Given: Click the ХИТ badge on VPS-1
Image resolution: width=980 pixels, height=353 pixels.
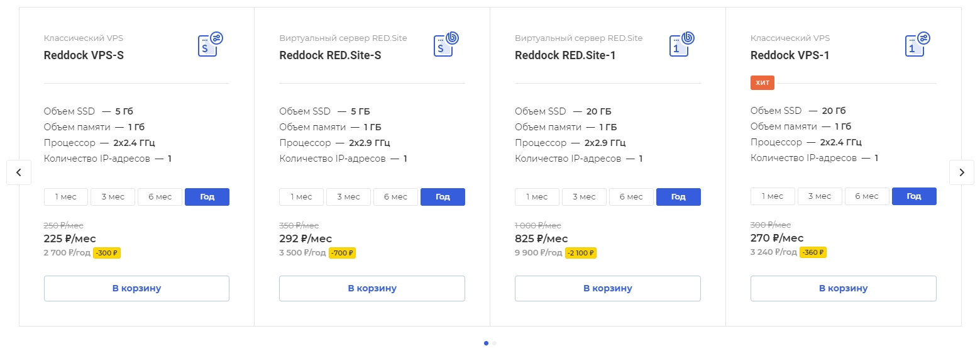Looking at the screenshot, I should point(763,83).
